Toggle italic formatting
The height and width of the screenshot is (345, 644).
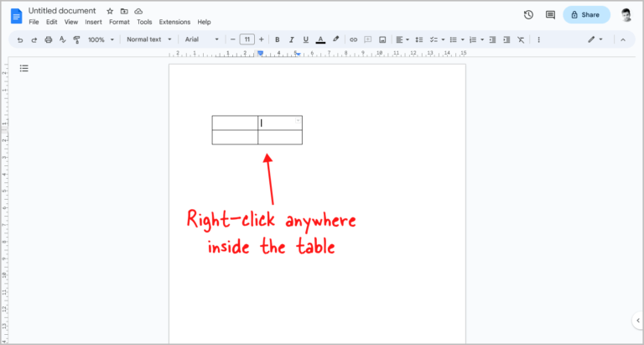292,40
